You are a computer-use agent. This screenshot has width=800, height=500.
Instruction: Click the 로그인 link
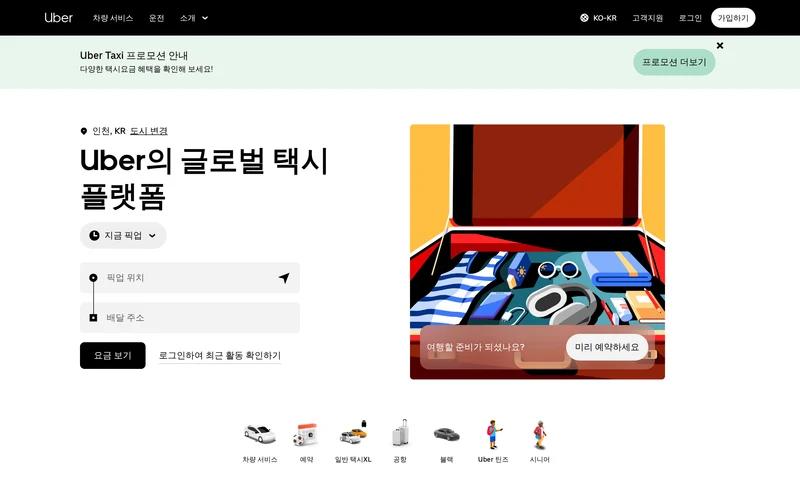click(x=690, y=18)
